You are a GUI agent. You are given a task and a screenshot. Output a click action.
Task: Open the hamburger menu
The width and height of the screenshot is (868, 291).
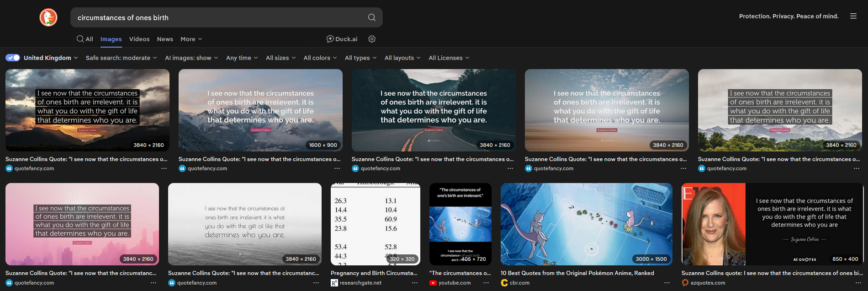tap(853, 16)
